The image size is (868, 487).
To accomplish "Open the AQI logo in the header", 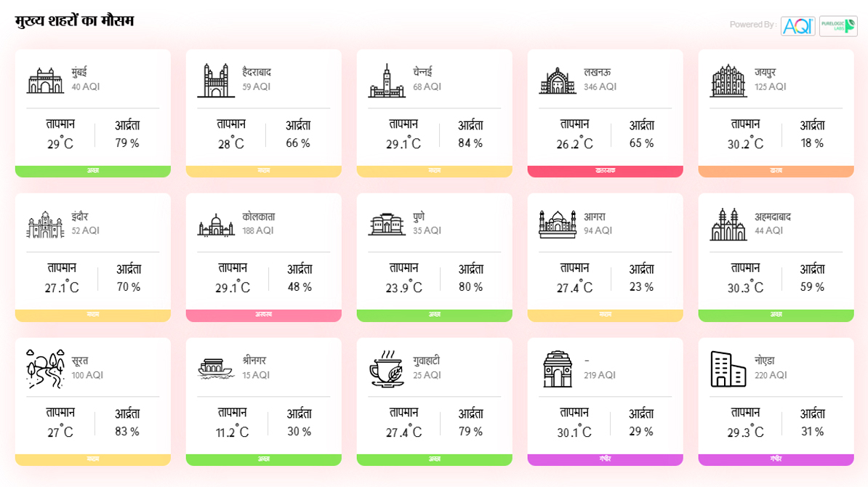I will pos(797,26).
